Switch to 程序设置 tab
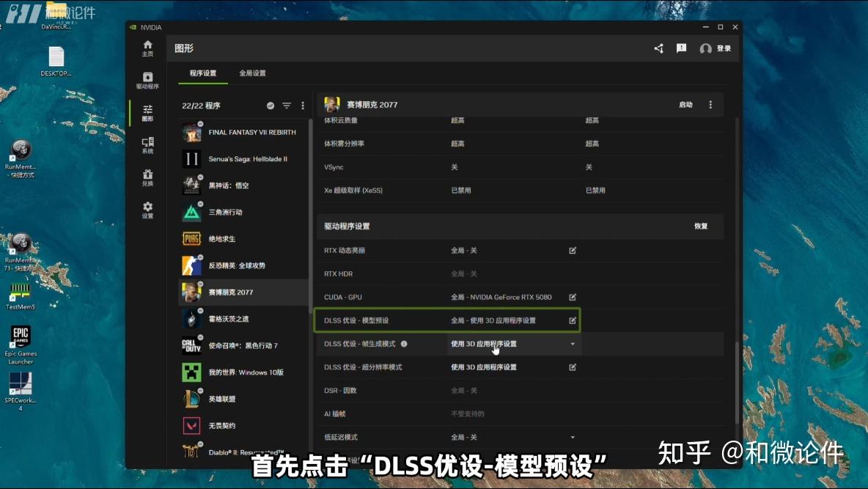This screenshot has height=489, width=868. 203,73
